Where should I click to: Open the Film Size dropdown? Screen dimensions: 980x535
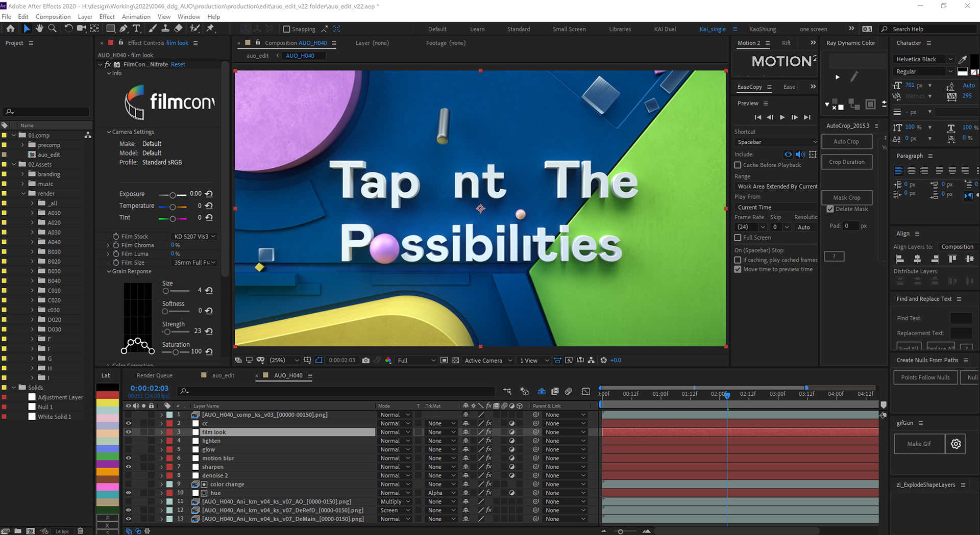(x=194, y=262)
